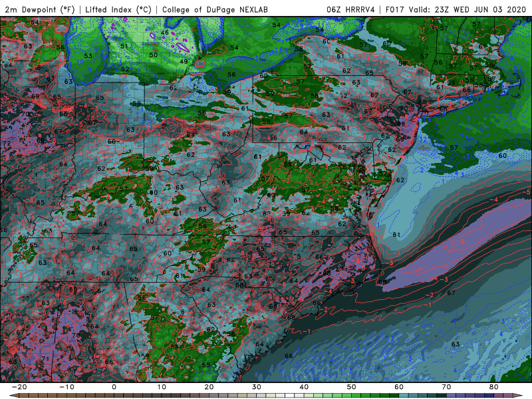The height and width of the screenshot is (399, 532).
Task: Click the "College of DuPage NEXLAB" header text
Action: [x=215, y=9]
